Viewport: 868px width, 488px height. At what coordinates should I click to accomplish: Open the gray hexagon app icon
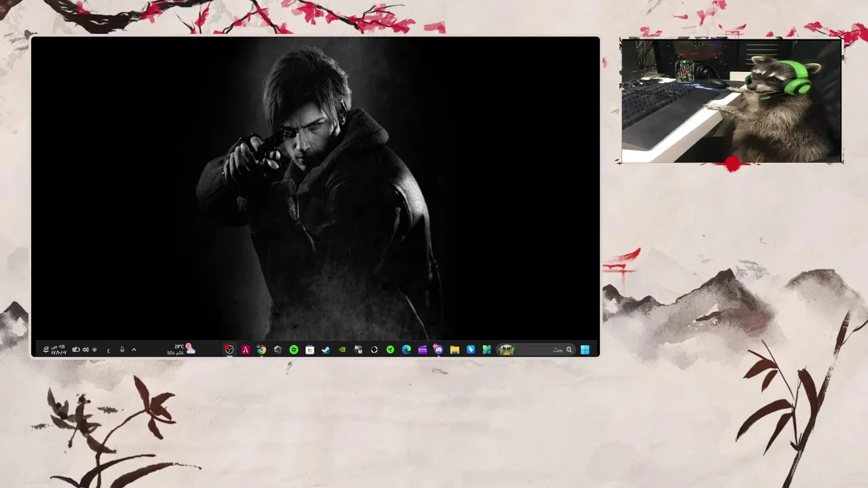pyautogui.click(x=277, y=350)
